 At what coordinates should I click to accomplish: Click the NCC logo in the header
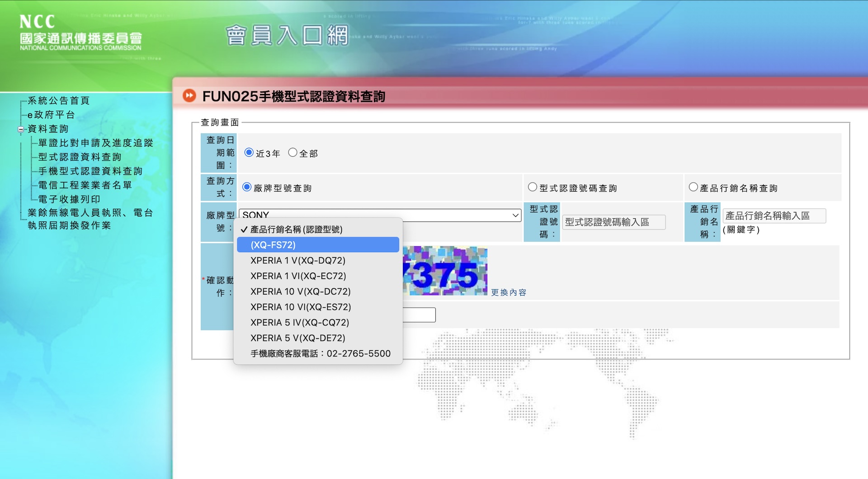80,33
